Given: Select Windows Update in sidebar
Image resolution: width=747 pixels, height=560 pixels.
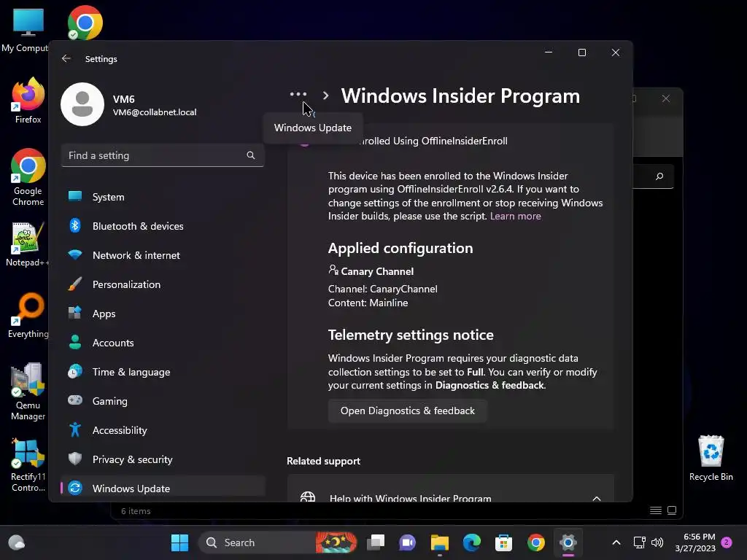Looking at the screenshot, I should (163, 488).
